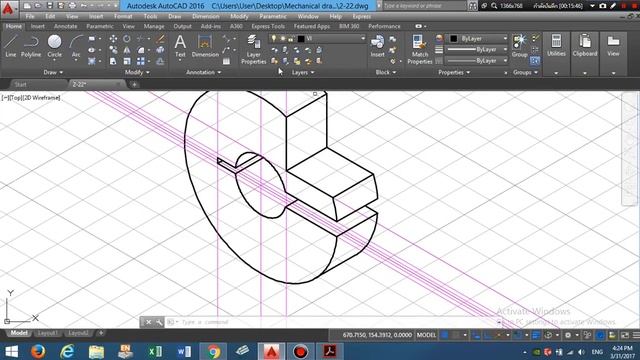This screenshot has width=640, height=360.
Task: Select the Arc tool
Action: [76, 46]
